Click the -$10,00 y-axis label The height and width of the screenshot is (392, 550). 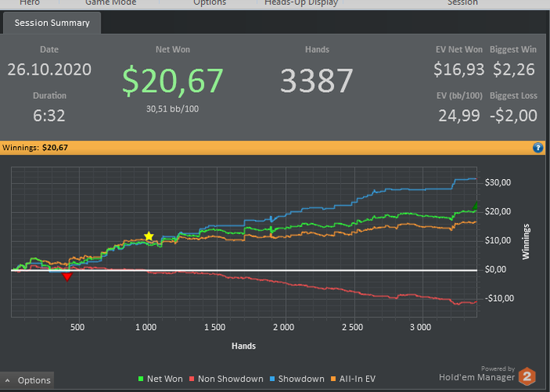[499, 299]
